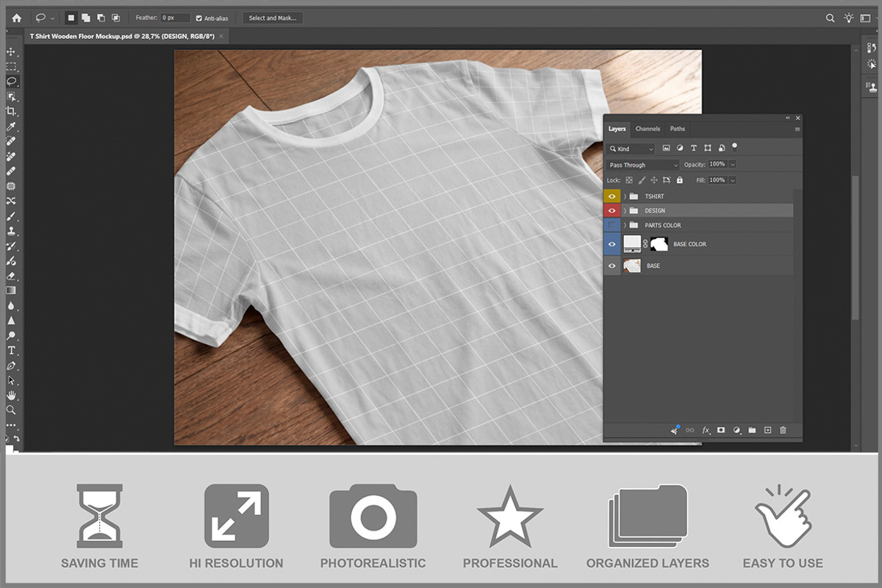Toggle layer filtering on or off
The height and width of the screenshot is (588, 882).
(x=734, y=147)
